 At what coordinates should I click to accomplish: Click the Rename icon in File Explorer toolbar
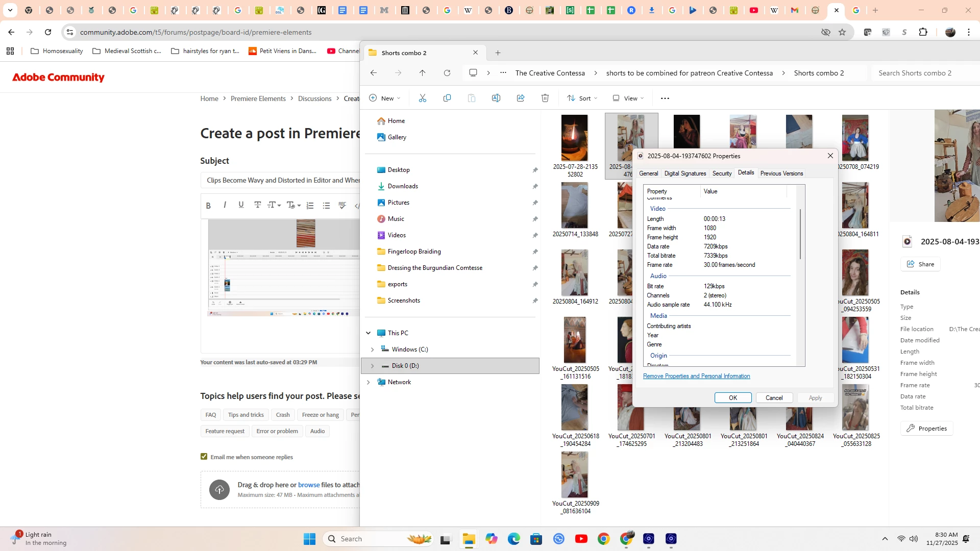click(496, 98)
